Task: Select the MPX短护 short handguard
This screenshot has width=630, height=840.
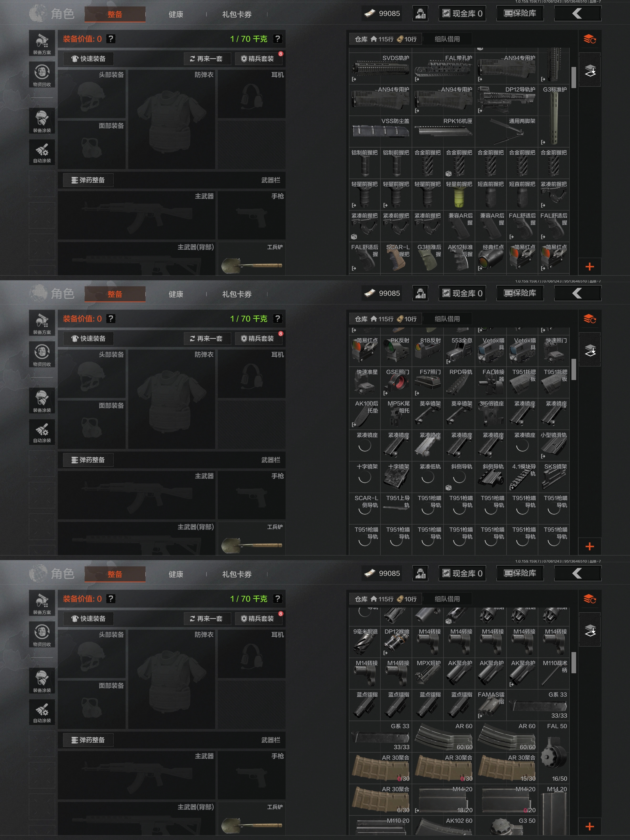Action: [x=428, y=673]
